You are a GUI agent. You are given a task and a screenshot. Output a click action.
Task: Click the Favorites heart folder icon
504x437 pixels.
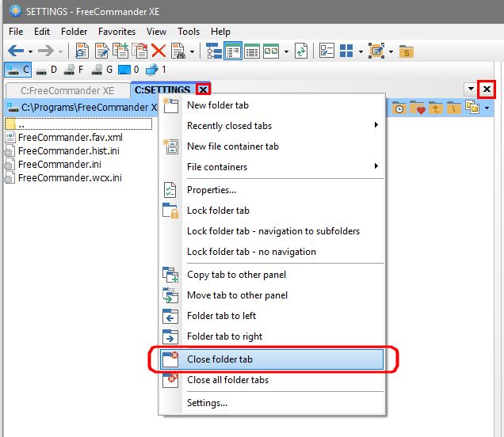(418, 108)
